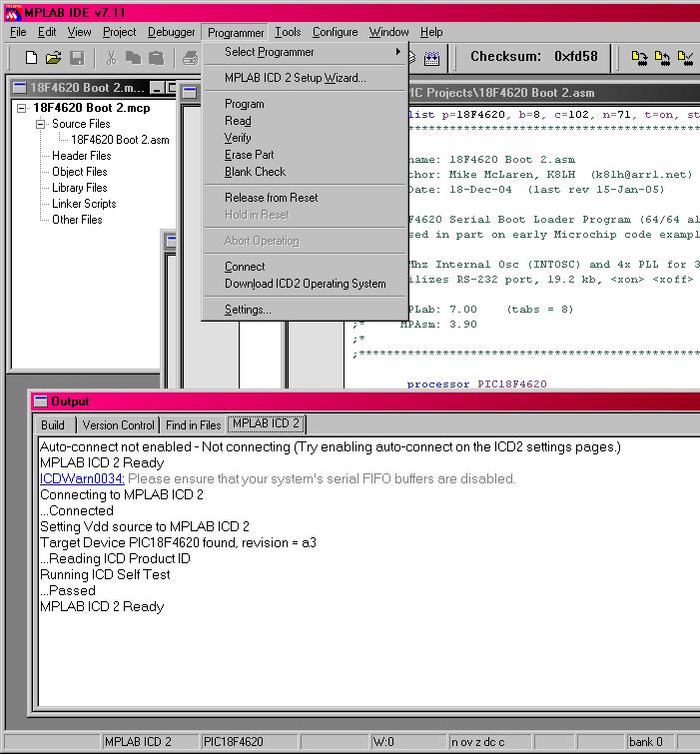Switch to the Version Control tab
Screen dimensions: 700x755
click(119, 425)
